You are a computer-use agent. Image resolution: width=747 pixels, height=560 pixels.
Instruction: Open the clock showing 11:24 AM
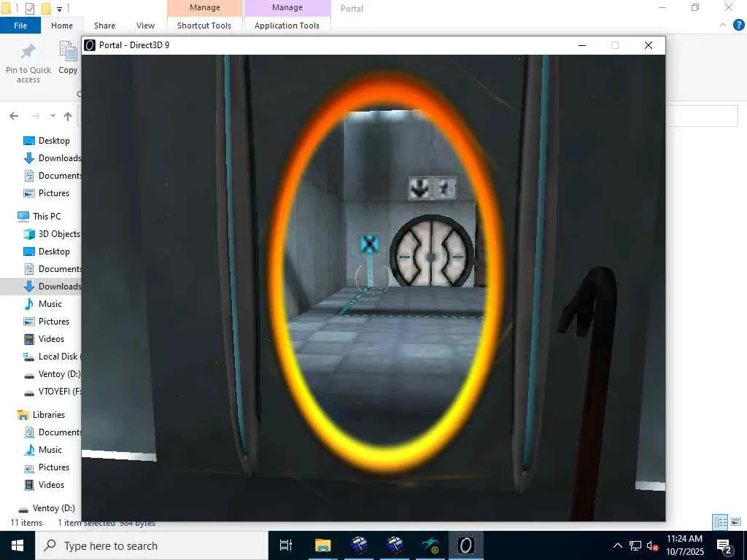pos(684,545)
